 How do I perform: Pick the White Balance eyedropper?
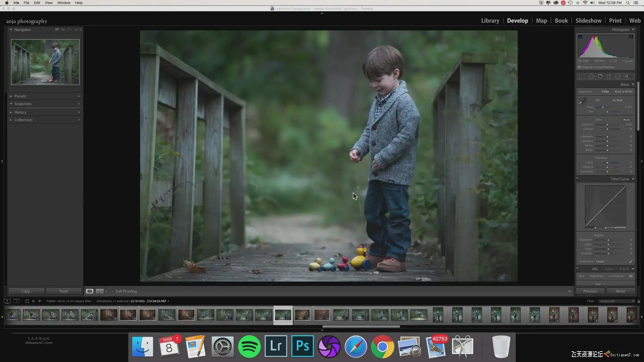(583, 101)
